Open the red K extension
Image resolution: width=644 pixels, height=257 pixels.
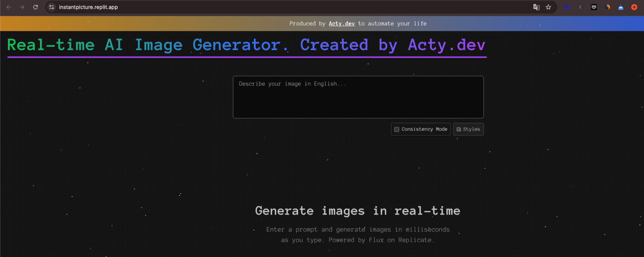pos(581,7)
